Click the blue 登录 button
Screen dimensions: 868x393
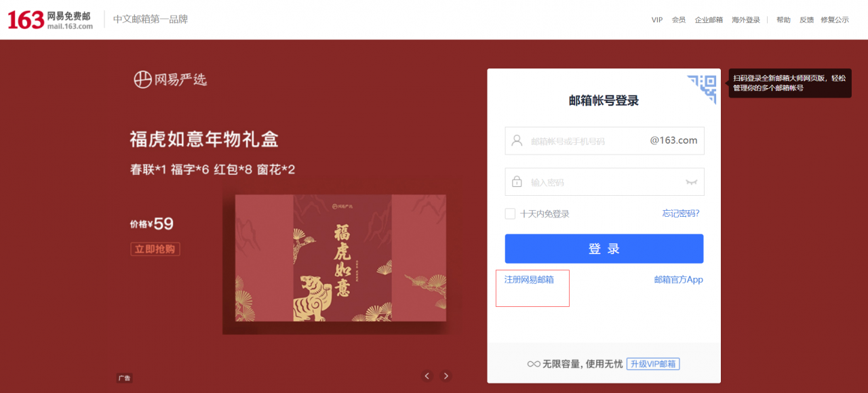point(604,249)
